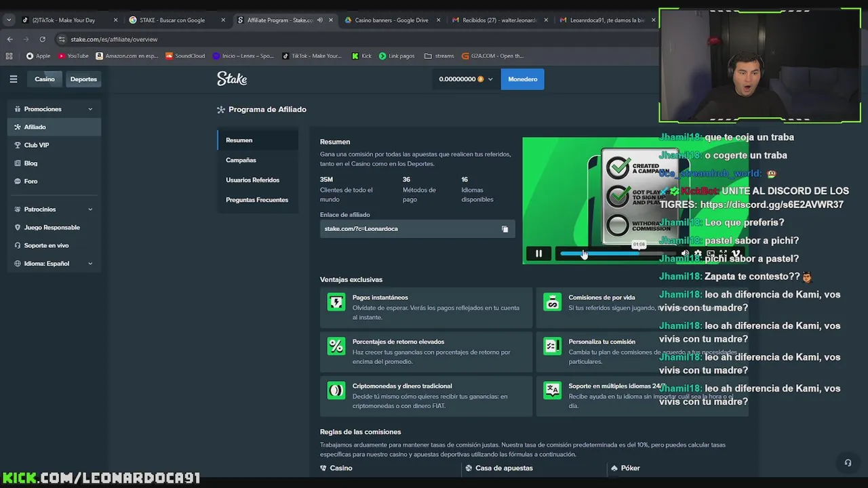Mute the Affiliate Program tab audio icon

click(320, 20)
